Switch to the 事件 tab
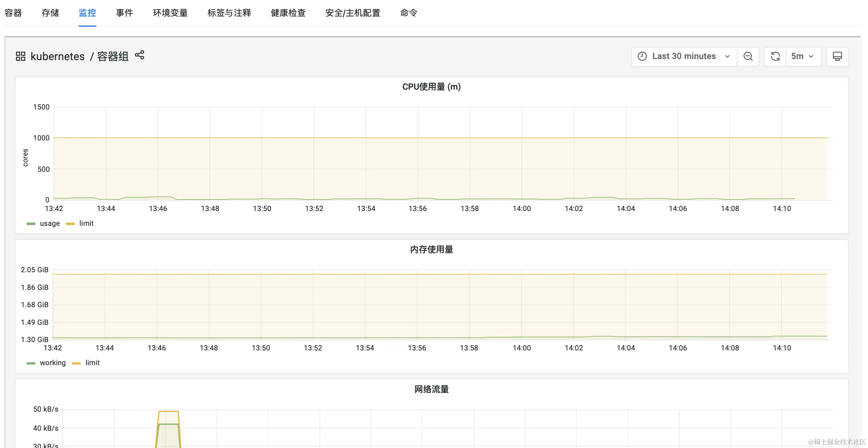 124,13
